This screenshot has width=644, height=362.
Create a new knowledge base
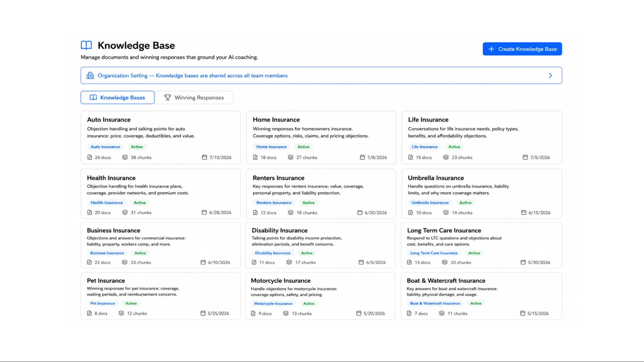[522, 49]
